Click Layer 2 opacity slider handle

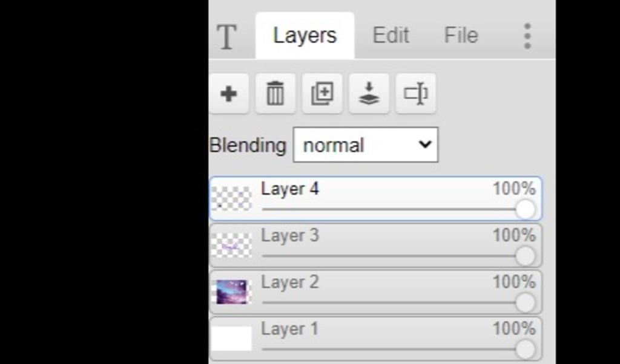[526, 302]
